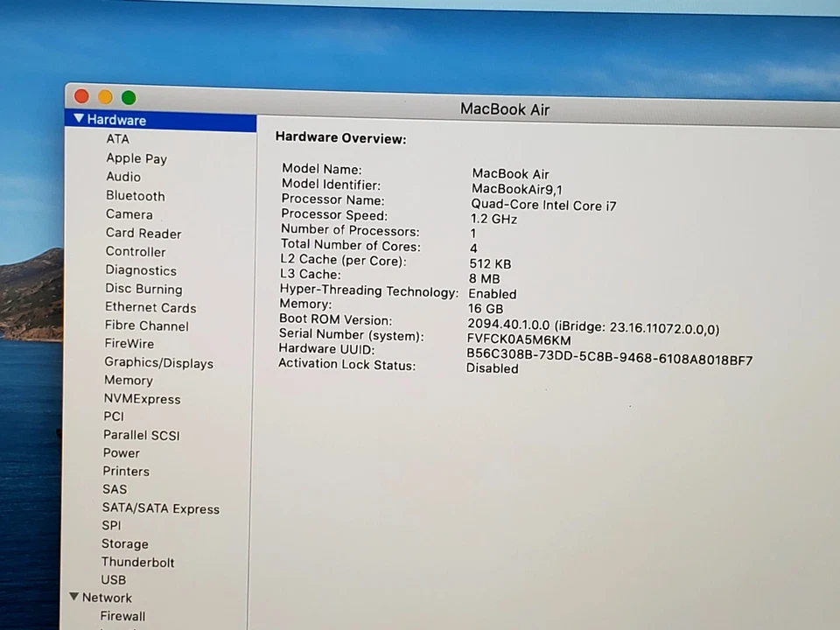The width and height of the screenshot is (840, 630).
Task: Open Power information
Action: coord(121,453)
